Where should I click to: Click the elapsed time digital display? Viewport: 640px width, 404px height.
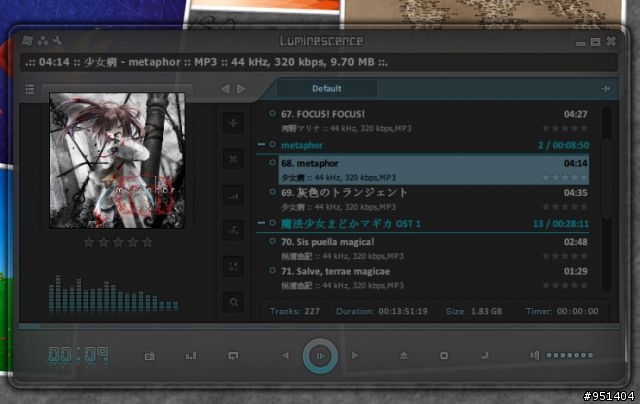78,355
